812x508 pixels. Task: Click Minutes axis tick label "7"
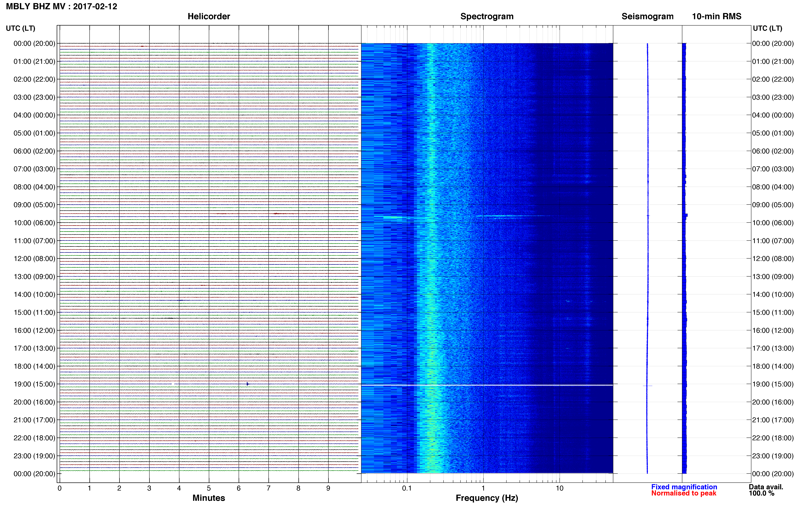click(269, 488)
